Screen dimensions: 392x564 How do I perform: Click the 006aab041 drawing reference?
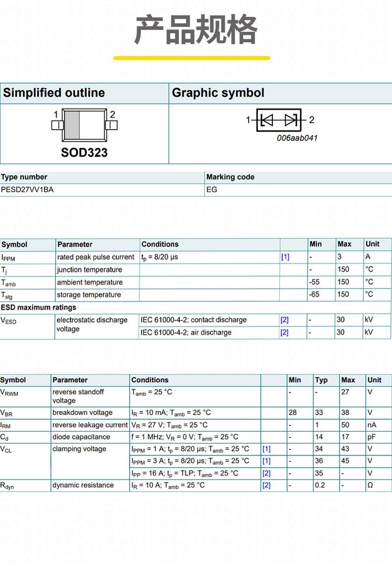(x=297, y=138)
